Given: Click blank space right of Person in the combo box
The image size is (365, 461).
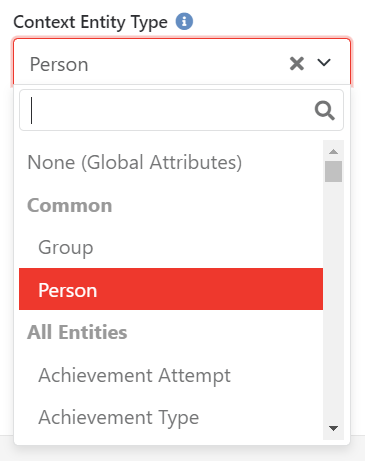Looking at the screenshot, I should pyautogui.click(x=187, y=63).
